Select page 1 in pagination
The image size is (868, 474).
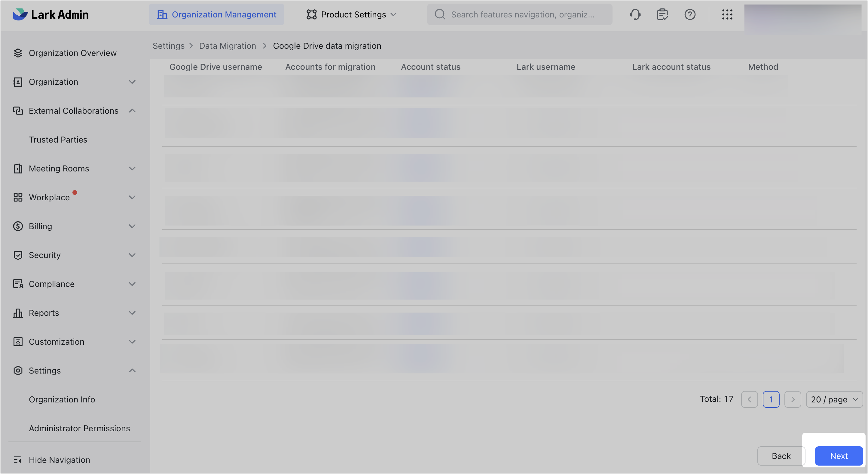[x=771, y=399]
